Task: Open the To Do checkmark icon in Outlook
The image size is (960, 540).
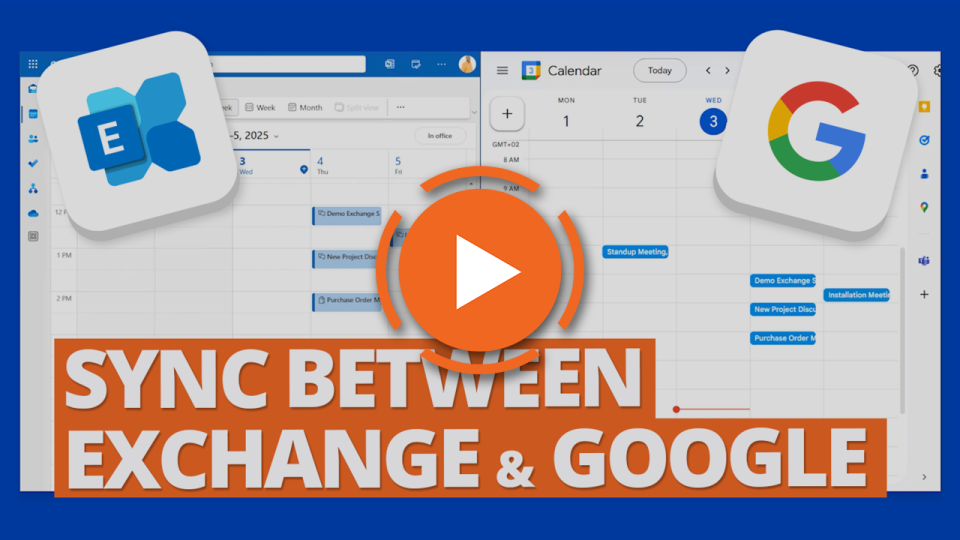Action: 33,163
